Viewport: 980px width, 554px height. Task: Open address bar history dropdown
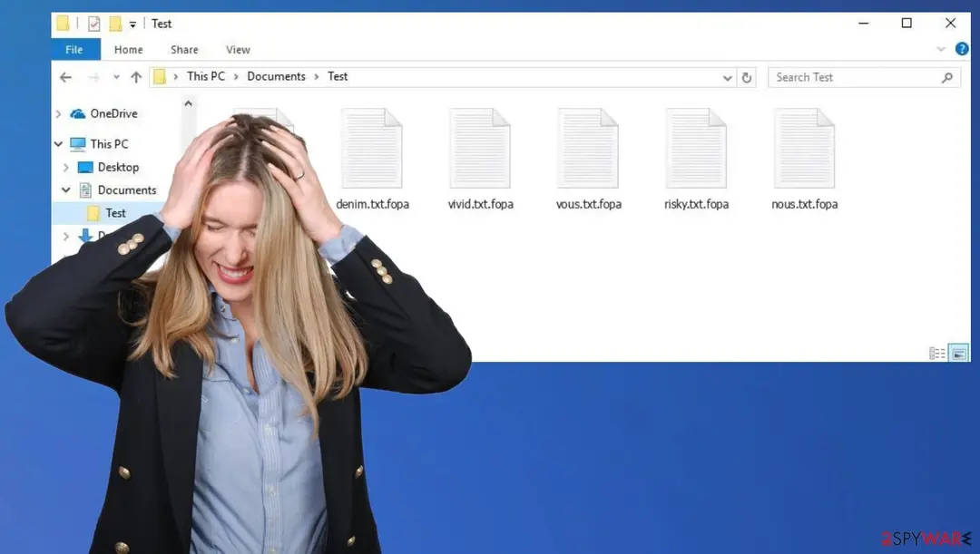coord(727,77)
